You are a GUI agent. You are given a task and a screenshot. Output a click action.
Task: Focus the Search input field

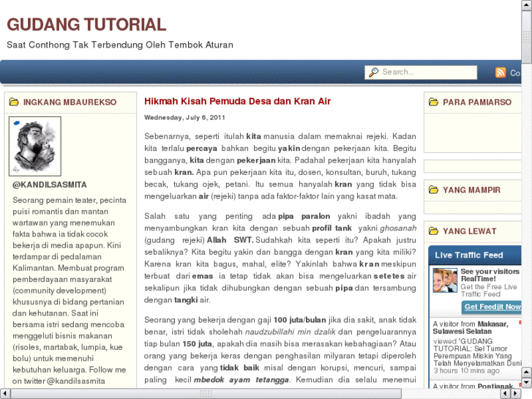421,72
